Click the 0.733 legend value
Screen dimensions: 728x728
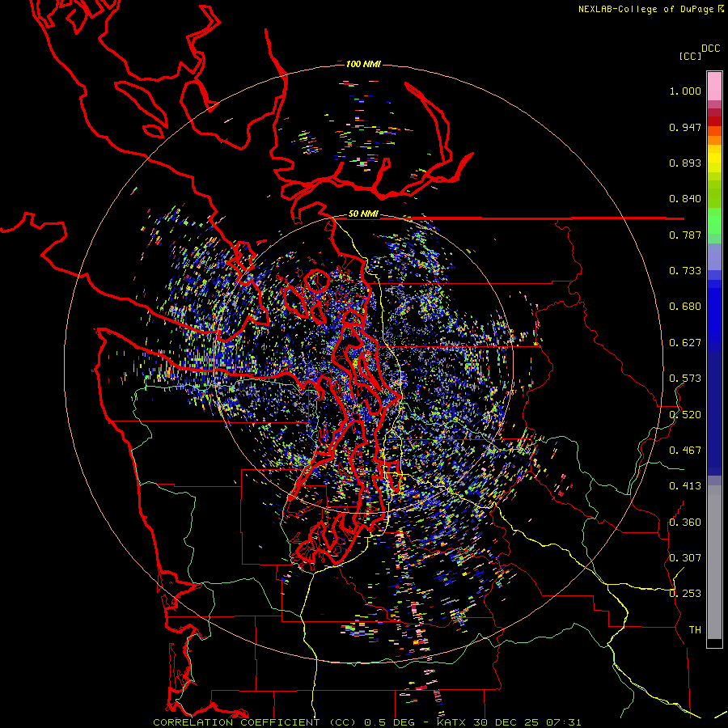click(x=685, y=271)
